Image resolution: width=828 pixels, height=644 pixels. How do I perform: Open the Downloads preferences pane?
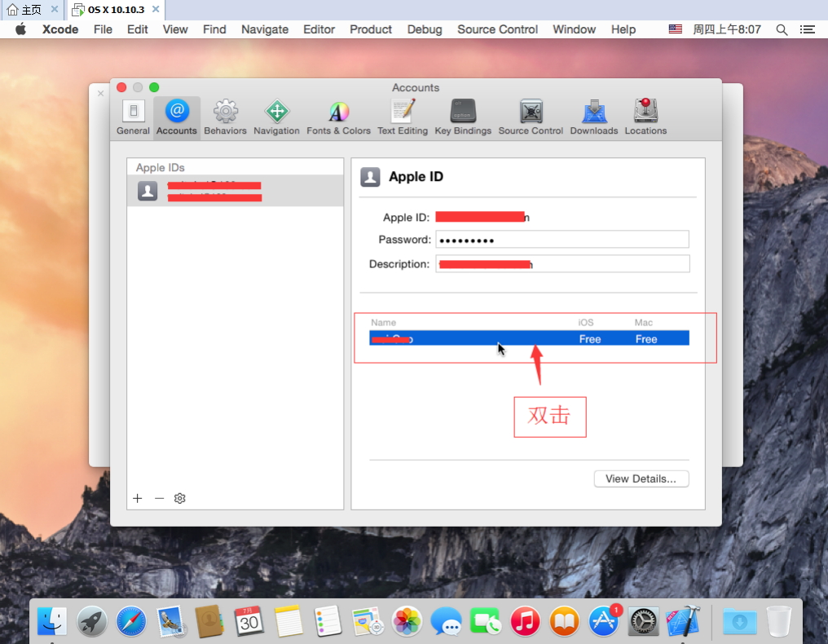tap(593, 117)
